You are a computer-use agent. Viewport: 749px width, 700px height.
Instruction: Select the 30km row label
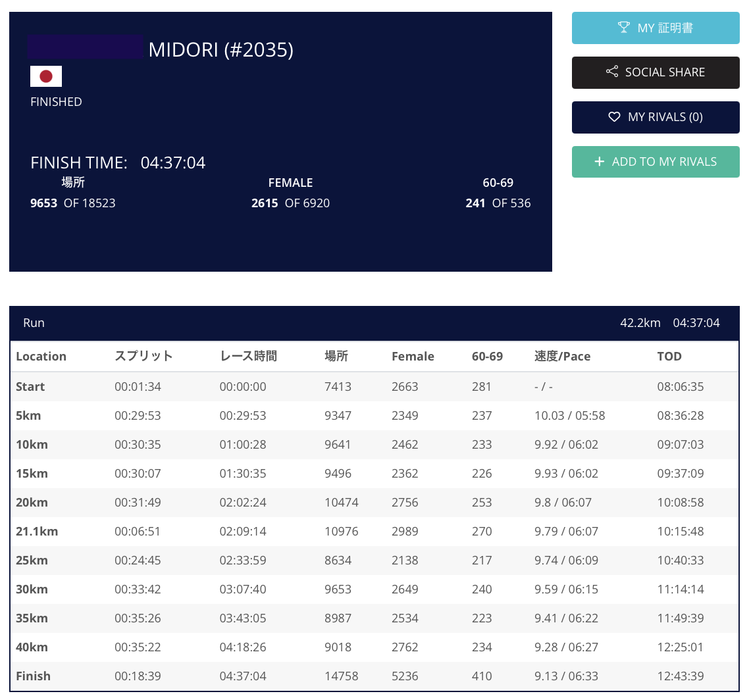(x=32, y=589)
